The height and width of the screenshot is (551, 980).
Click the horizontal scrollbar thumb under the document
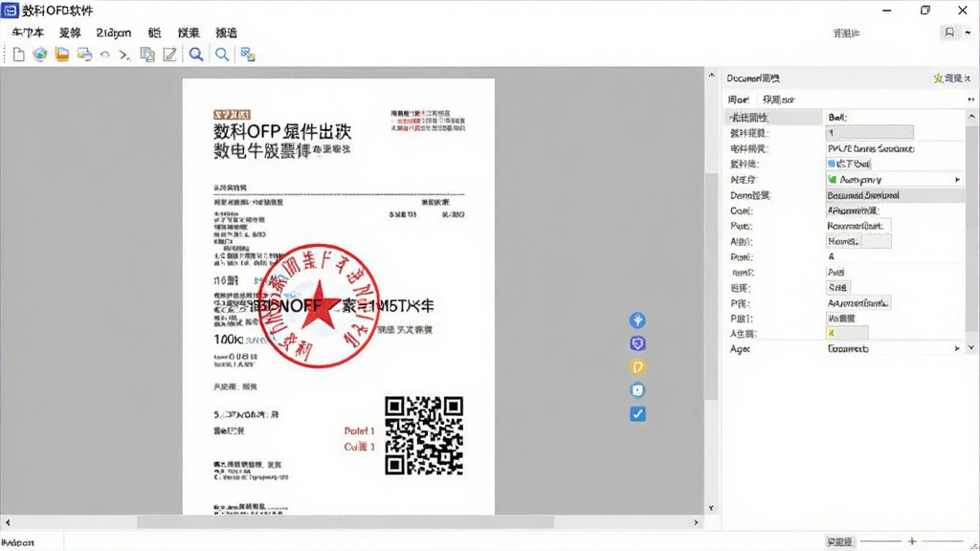click(x=345, y=522)
